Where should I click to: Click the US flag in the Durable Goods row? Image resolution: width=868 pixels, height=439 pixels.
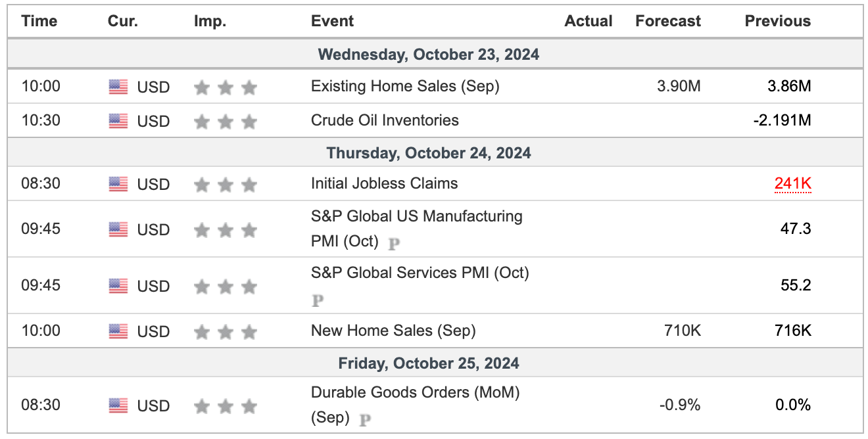click(118, 405)
